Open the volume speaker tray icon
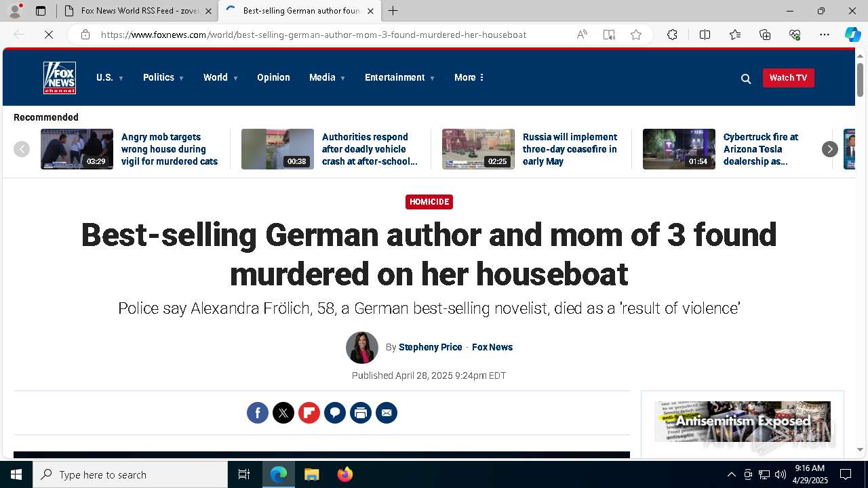 [x=781, y=474]
